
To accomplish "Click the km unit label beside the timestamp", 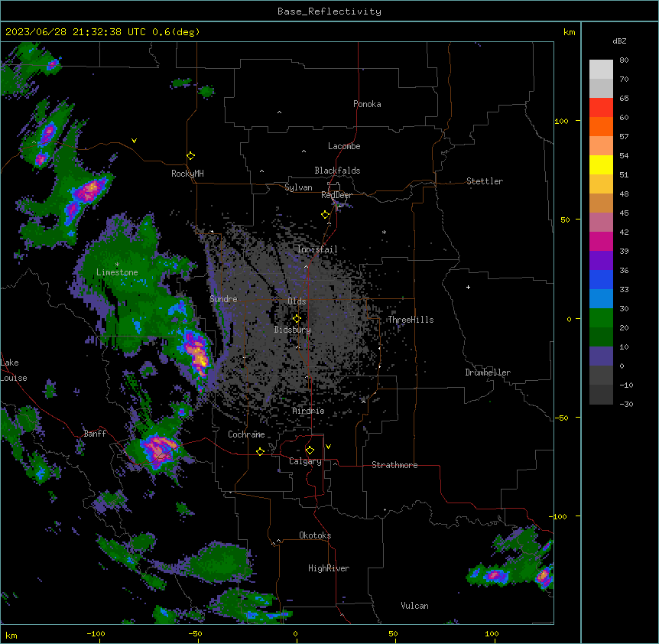I will pyautogui.click(x=569, y=32).
